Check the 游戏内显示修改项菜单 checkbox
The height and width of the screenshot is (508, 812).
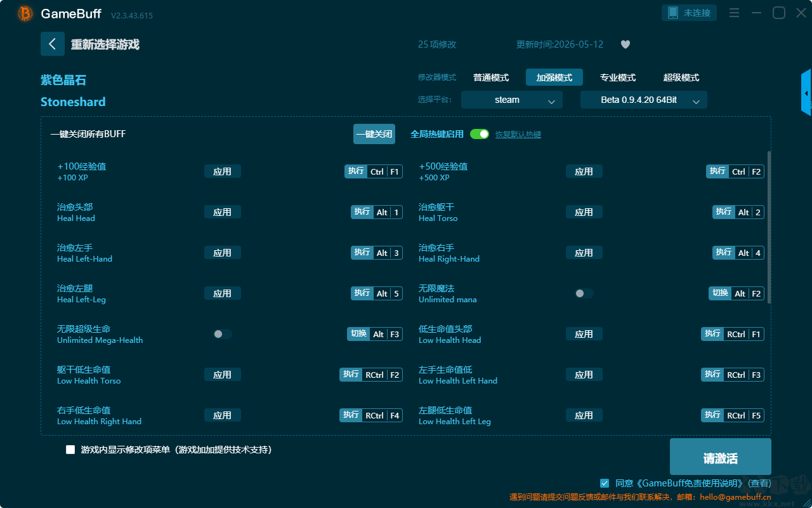click(70, 450)
